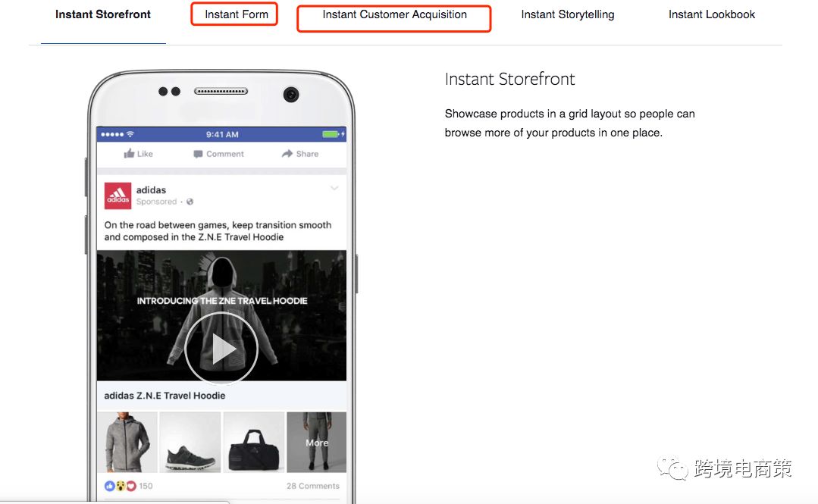Viewport: 818px width, 504px height.
Task: Click the 150 reactions count
Action: click(146, 485)
